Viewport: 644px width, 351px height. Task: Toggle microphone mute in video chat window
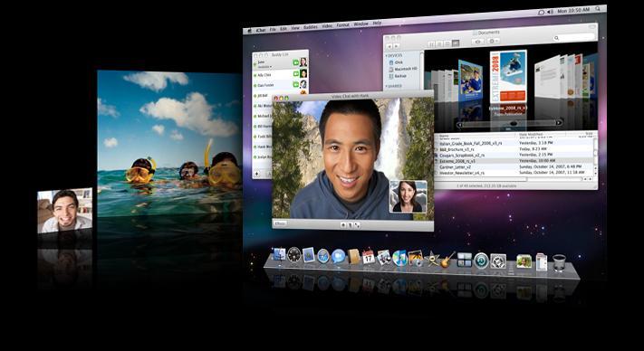tap(350, 224)
